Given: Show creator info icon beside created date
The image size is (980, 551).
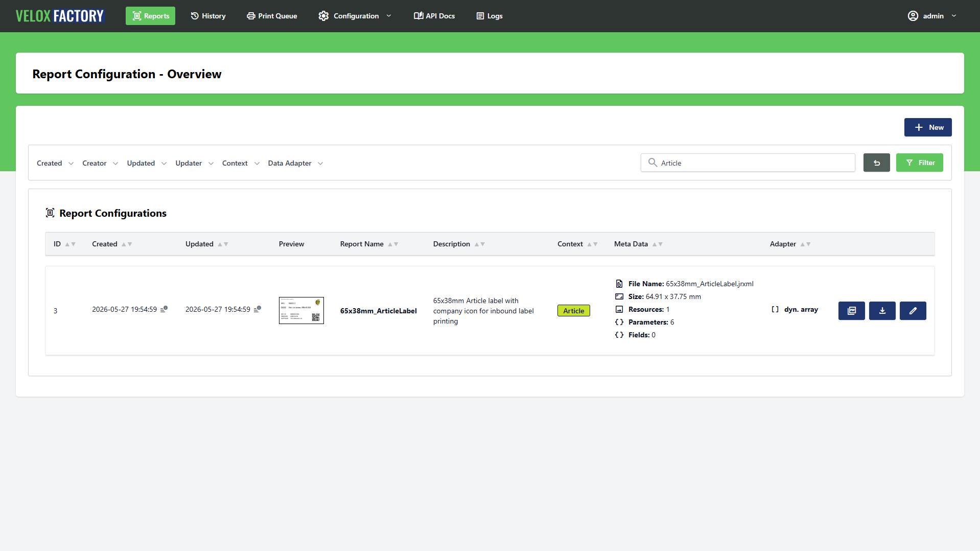Looking at the screenshot, I should [164, 309].
